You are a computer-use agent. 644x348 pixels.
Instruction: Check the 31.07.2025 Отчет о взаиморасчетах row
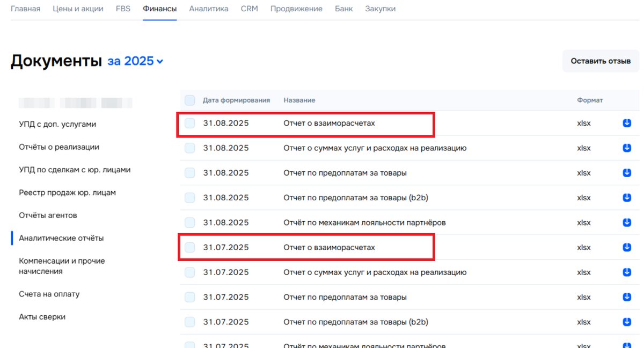pyautogui.click(x=190, y=248)
